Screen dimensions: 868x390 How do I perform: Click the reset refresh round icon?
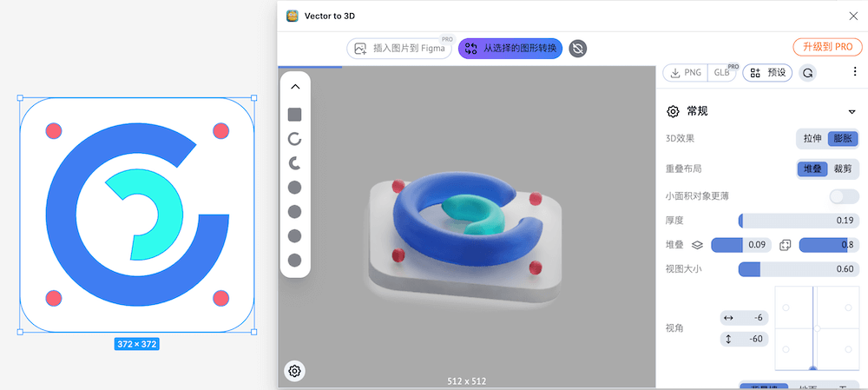pyautogui.click(x=807, y=73)
